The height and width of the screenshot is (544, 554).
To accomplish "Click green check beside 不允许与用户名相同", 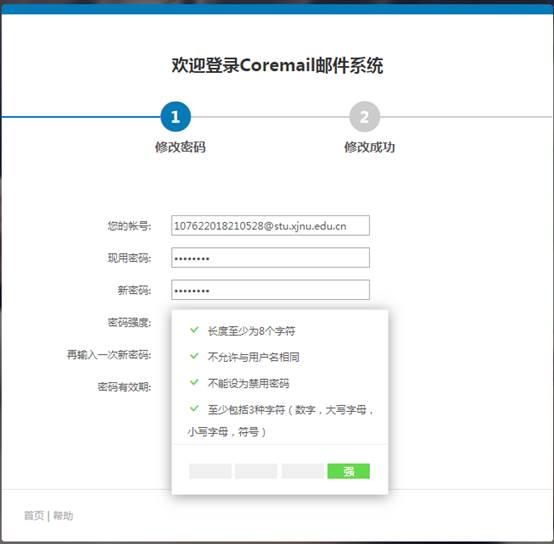I will point(194,356).
